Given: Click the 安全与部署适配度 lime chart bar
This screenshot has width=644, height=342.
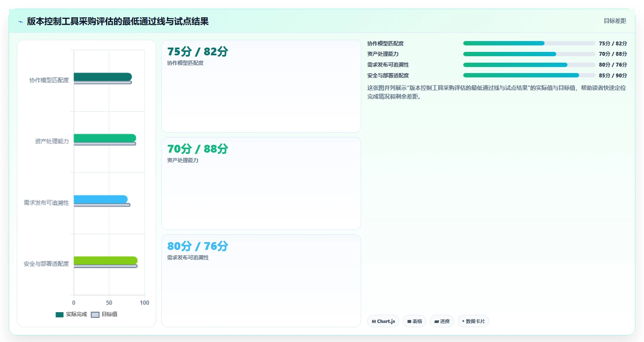Looking at the screenshot, I should (x=106, y=261).
